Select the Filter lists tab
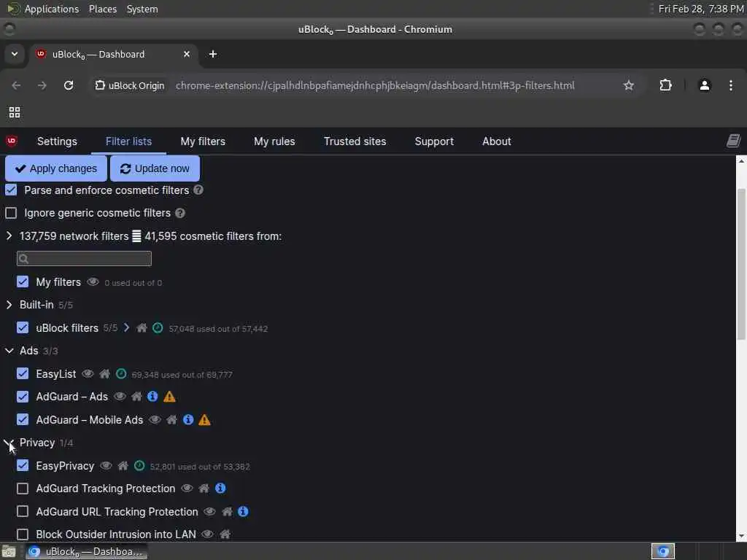This screenshot has width=747, height=560. pyautogui.click(x=128, y=141)
